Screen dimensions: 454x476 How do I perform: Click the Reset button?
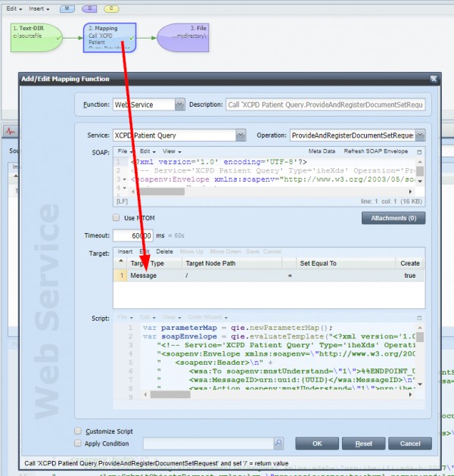pyautogui.click(x=363, y=443)
